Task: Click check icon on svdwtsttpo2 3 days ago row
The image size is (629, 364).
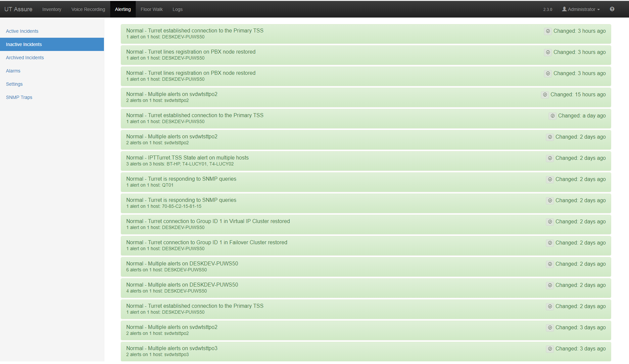Action: click(550, 328)
